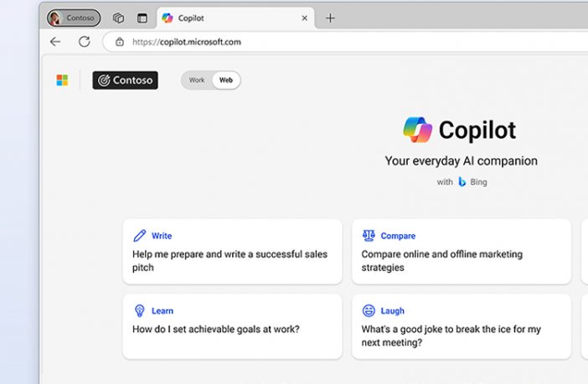Open the workspaces icon beside profile
The width and height of the screenshot is (588, 384).
[x=118, y=18]
